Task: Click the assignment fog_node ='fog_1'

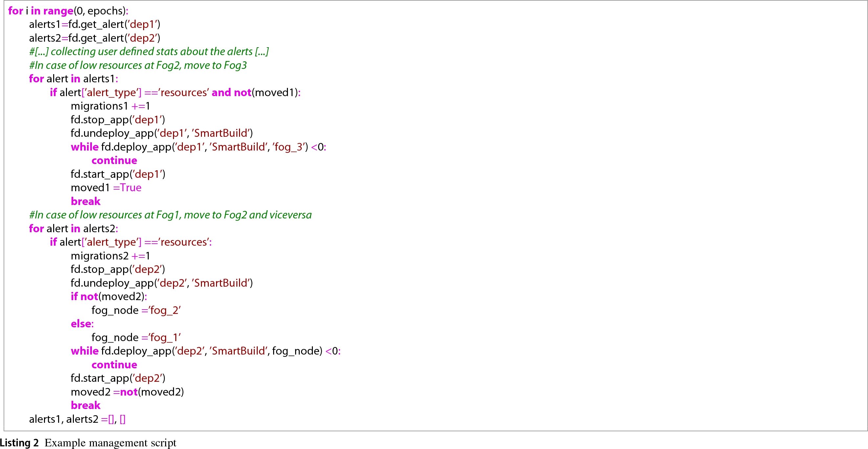Action: pyautogui.click(x=136, y=337)
